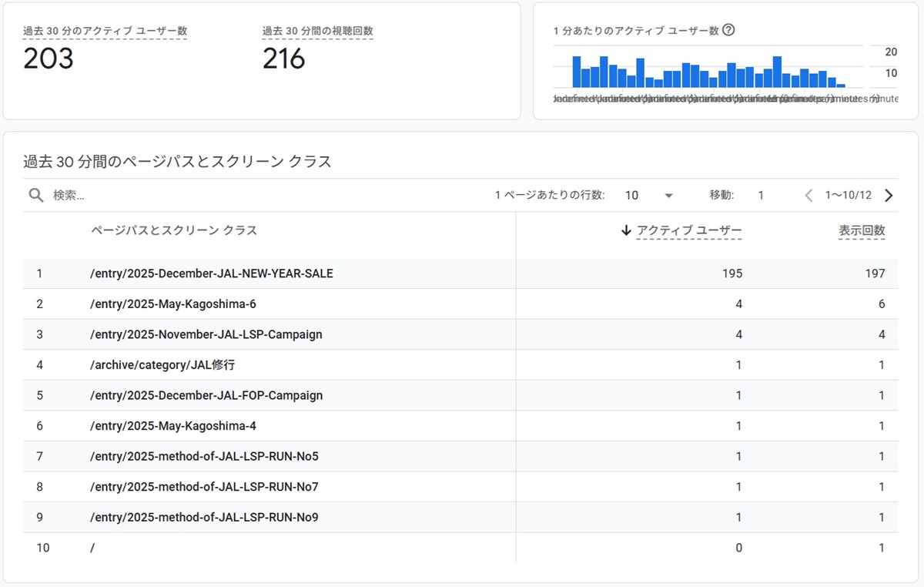This screenshot has width=924, height=587.
Task: Click active users value 195
Action: click(732, 273)
